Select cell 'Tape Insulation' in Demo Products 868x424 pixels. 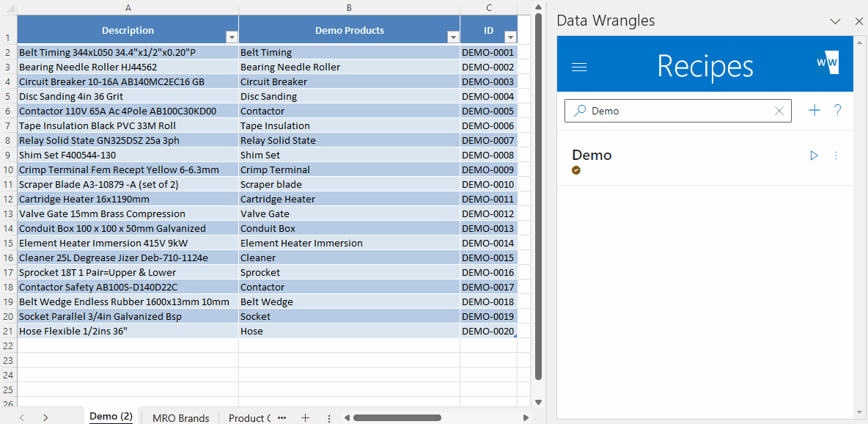coord(349,126)
